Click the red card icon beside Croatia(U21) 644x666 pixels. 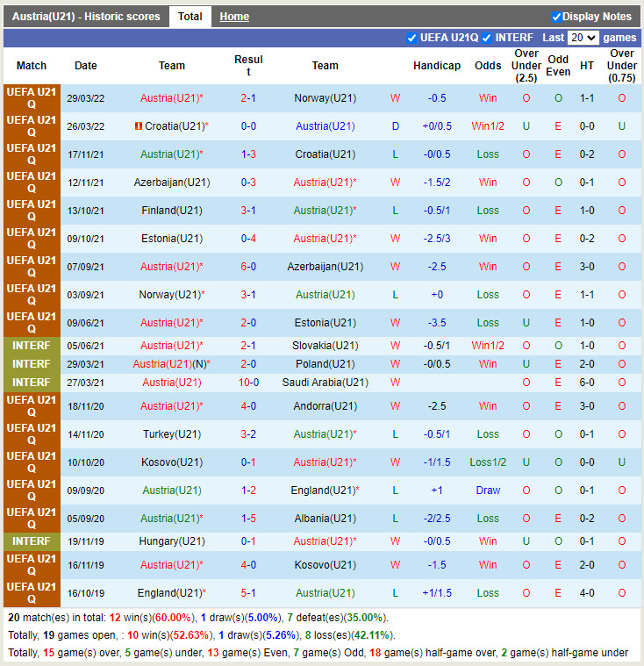coord(138,126)
